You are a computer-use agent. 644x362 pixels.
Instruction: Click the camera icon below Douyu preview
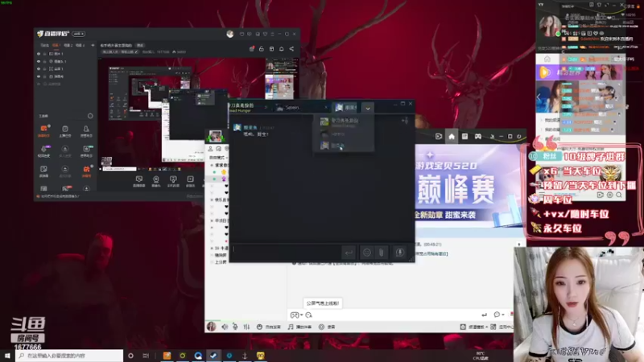tap(156, 181)
